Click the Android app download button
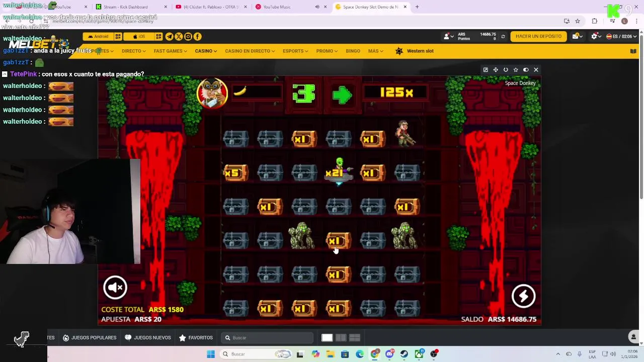Screen dimensions: 644x362 coord(98,36)
